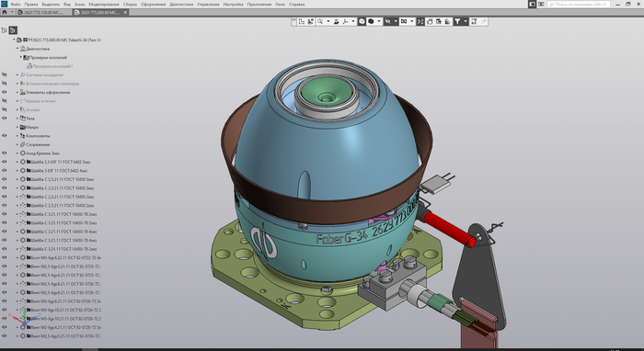Open the Моделирование menu
644x351 pixels.
click(104, 4)
